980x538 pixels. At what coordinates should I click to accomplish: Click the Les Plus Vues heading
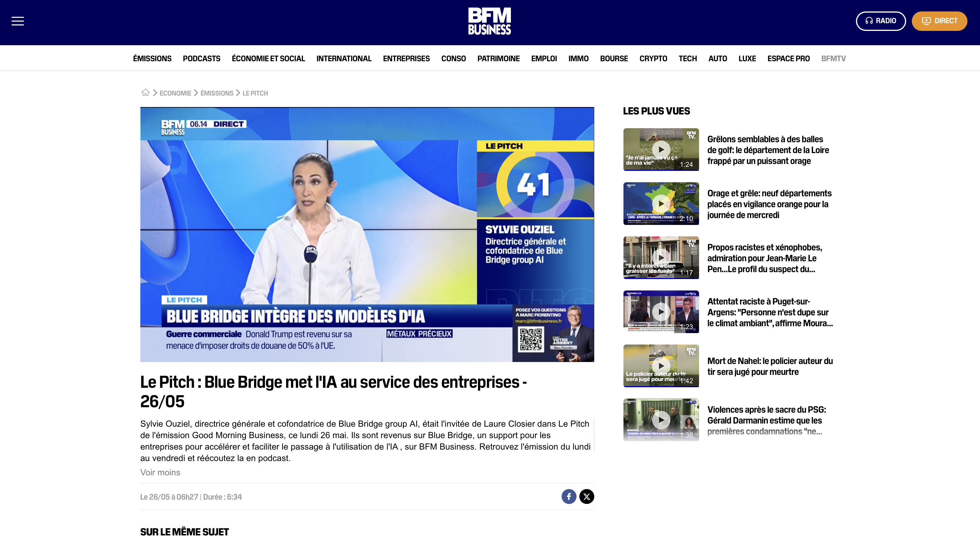tap(656, 111)
